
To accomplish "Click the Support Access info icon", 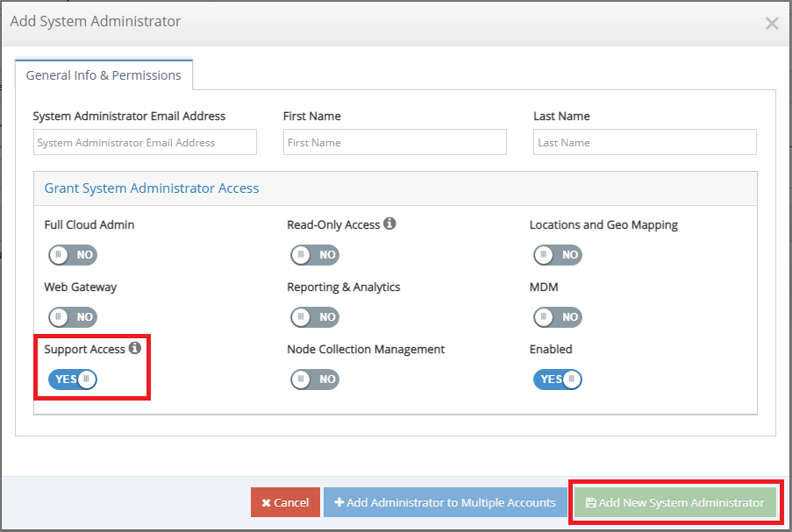I will click(134, 348).
